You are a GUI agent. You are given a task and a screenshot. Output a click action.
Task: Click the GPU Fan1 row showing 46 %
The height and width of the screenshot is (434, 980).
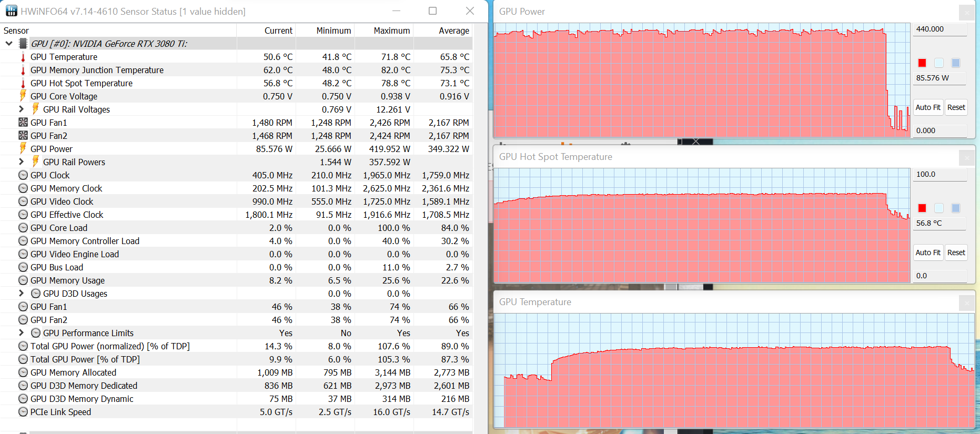[x=236, y=307]
